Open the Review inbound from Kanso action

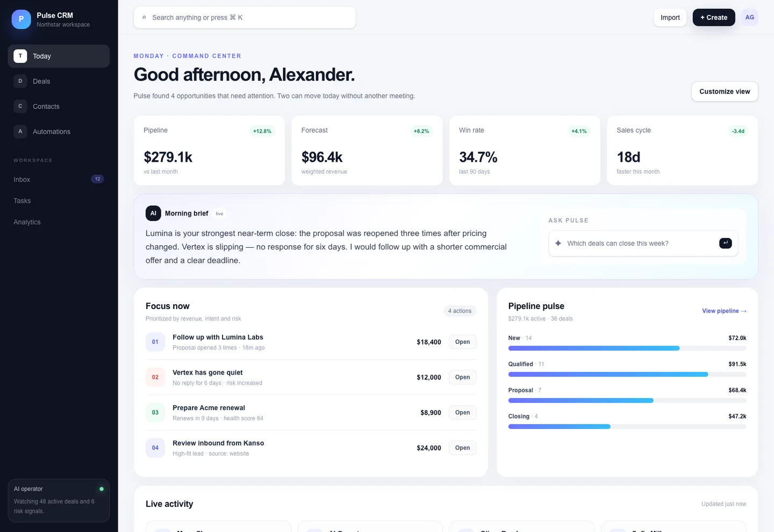462,448
